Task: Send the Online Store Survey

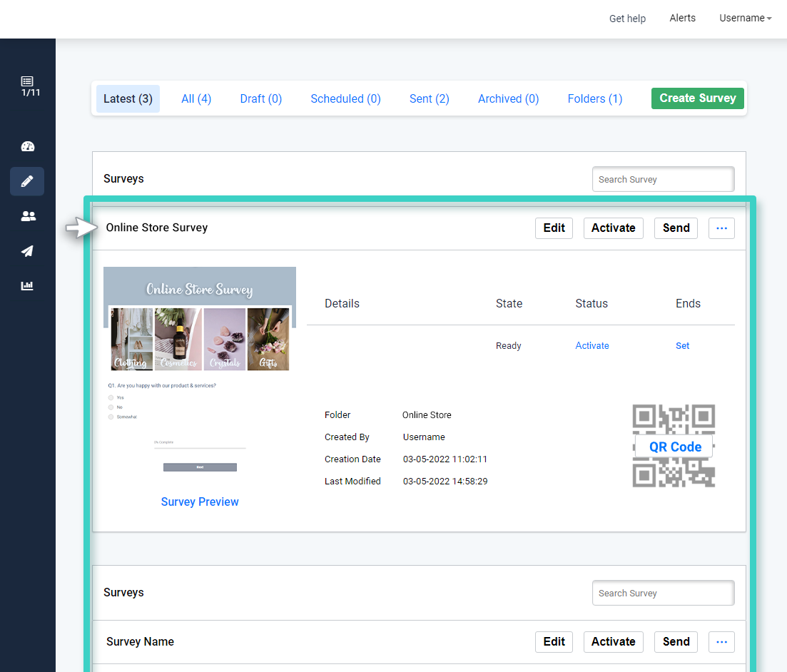Action: tap(676, 228)
